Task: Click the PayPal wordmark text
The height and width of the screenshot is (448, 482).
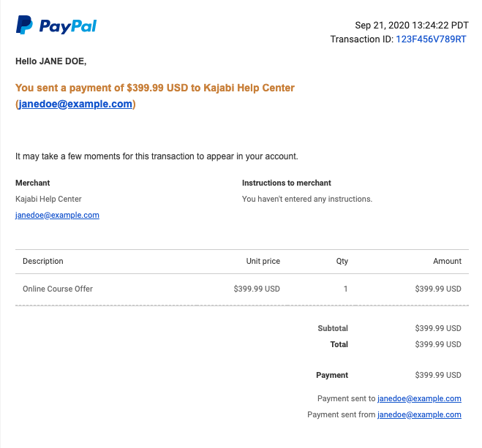Action: [68, 26]
